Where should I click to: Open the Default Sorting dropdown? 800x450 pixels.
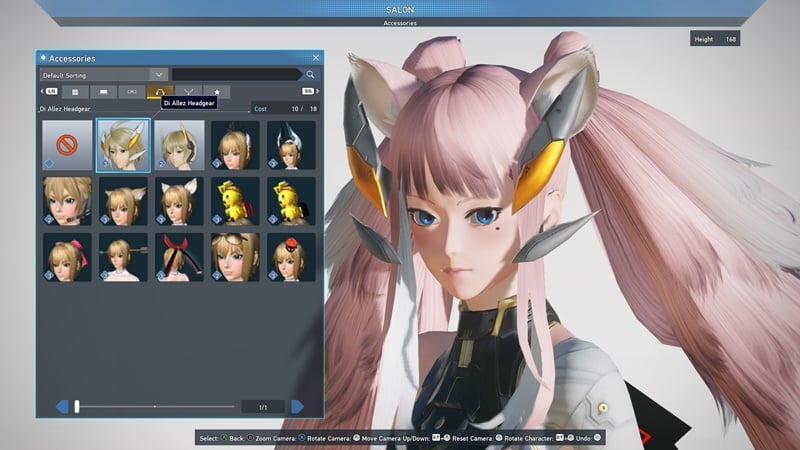pos(104,75)
